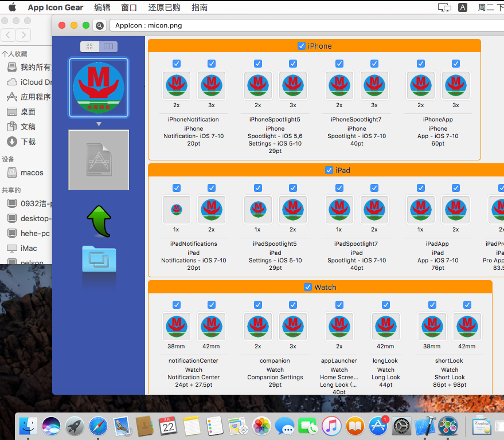Open the App Icon Gear application menu

[55, 7]
